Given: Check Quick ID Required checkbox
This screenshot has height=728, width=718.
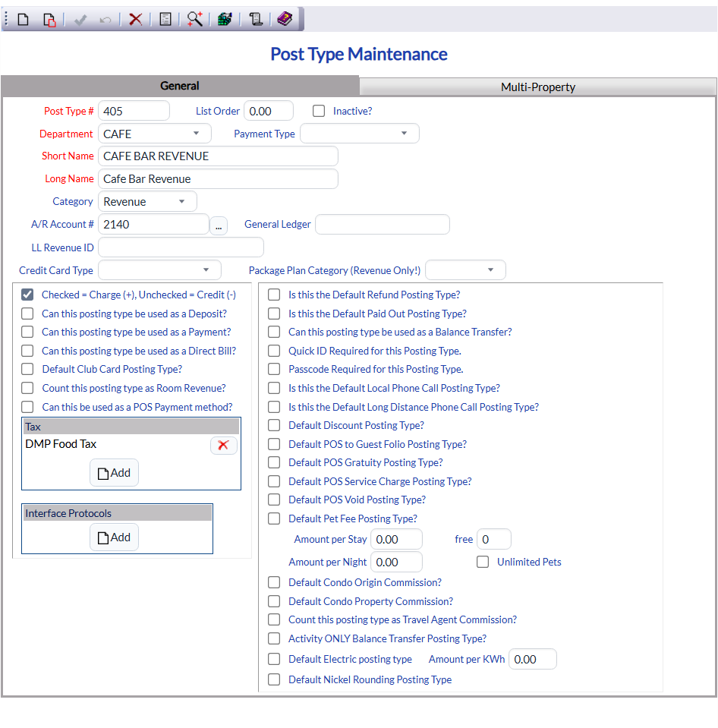Looking at the screenshot, I should click(x=274, y=351).
